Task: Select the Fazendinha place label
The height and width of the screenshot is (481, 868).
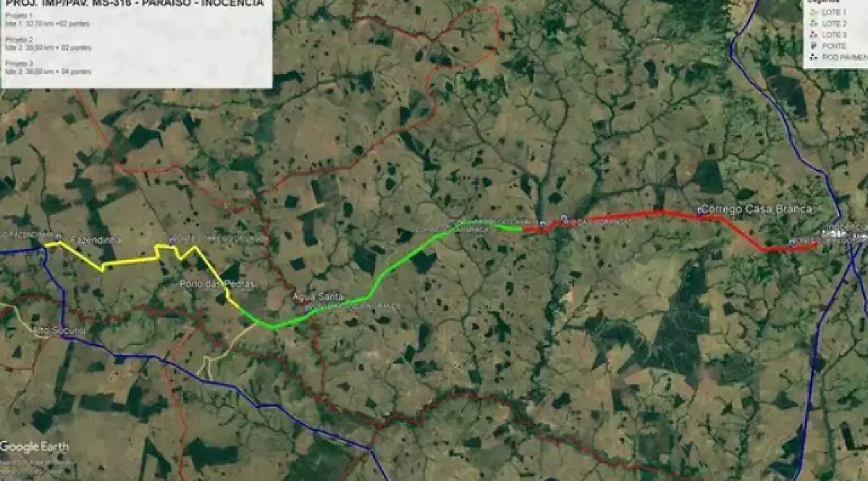Action: [96, 240]
